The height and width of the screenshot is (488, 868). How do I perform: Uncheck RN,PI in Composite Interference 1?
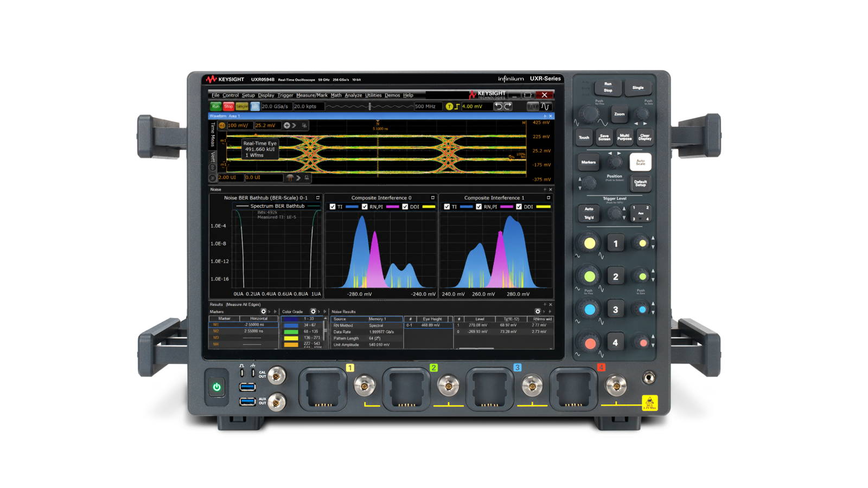(479, 207)
